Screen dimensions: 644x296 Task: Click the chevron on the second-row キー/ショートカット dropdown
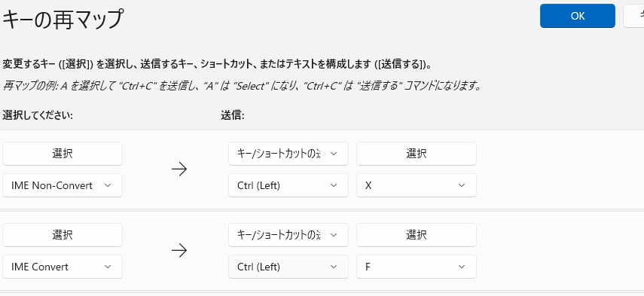tap(334, 235)
